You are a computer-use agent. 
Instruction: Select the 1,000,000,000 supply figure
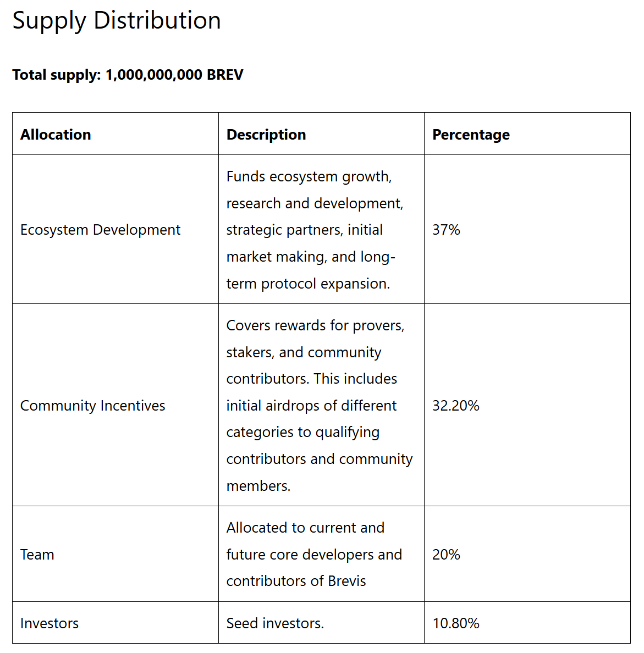tap(154, 75)
